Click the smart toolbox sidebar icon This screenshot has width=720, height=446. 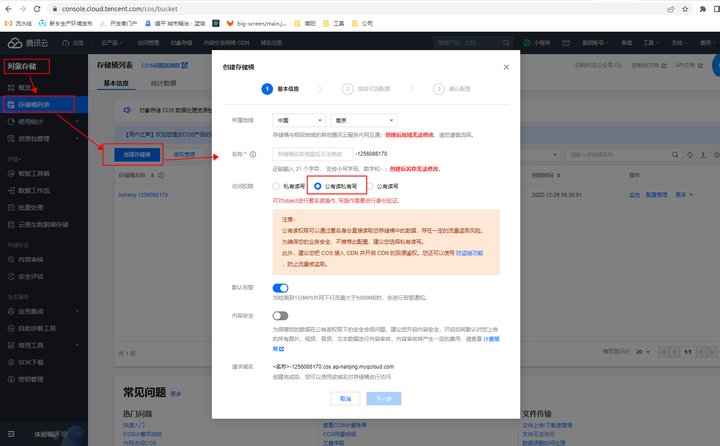(11, 174)
